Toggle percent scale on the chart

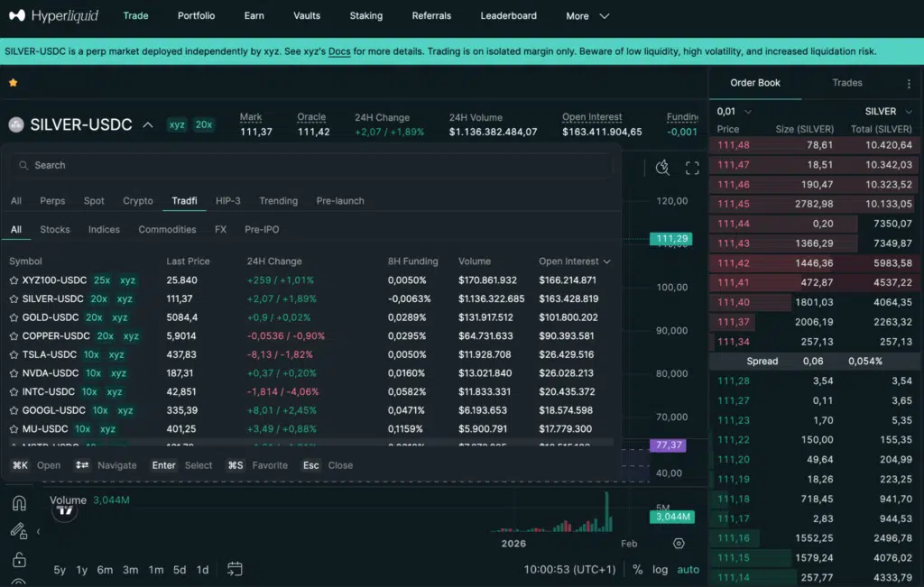point(637,570)
